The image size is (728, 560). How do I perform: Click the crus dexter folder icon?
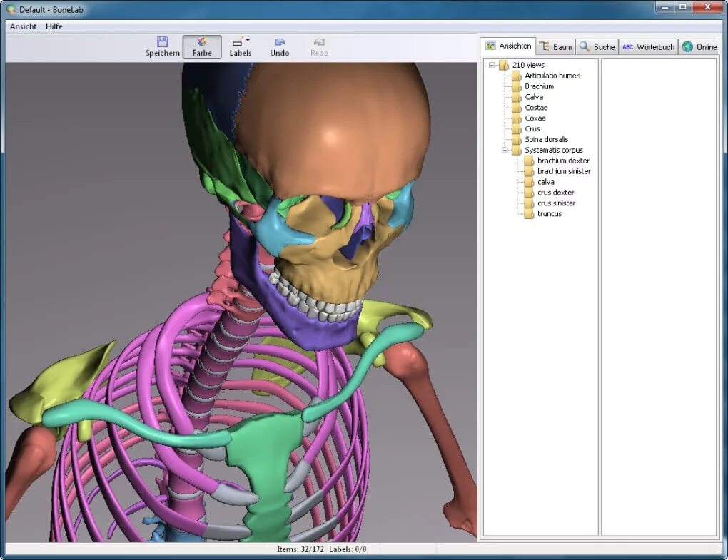(x=530, y=193)
